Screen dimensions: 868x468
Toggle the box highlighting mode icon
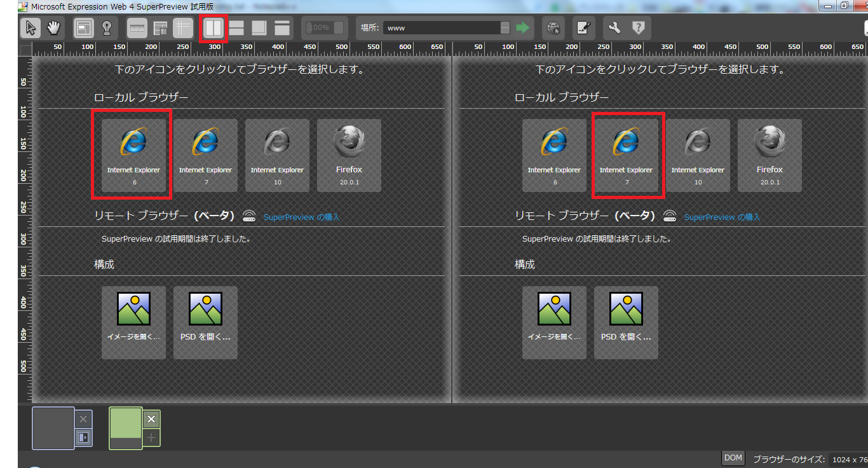(x=83, y=28)
